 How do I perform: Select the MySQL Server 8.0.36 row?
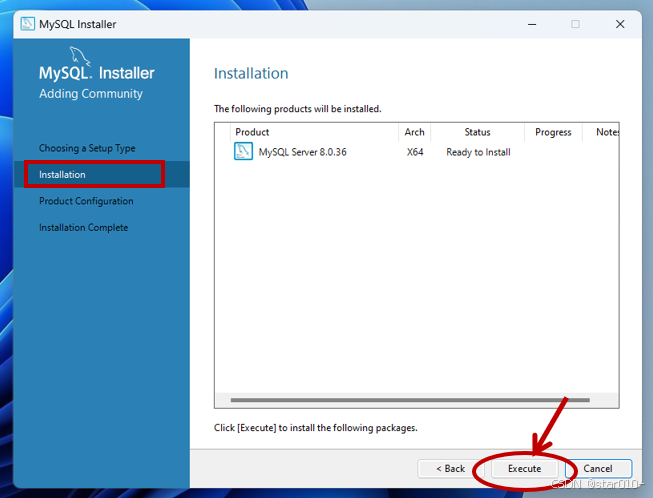416,152
